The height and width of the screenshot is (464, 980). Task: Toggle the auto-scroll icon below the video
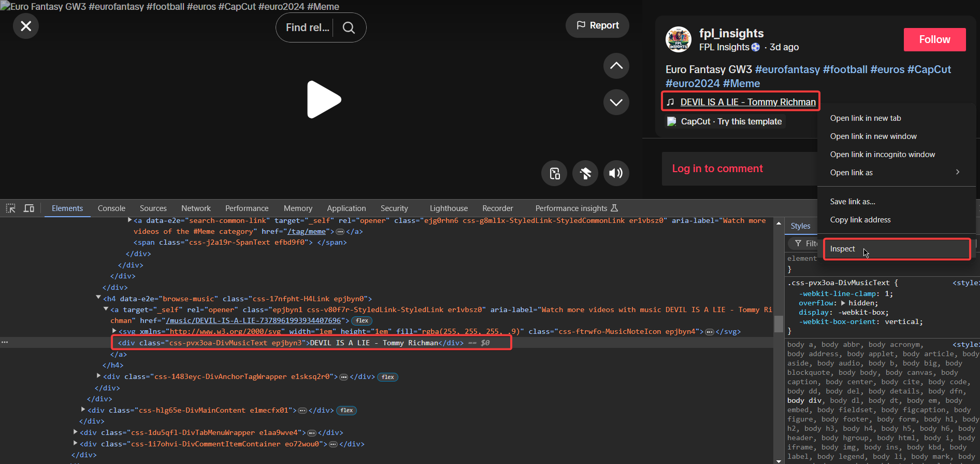[x=585, y=173]
